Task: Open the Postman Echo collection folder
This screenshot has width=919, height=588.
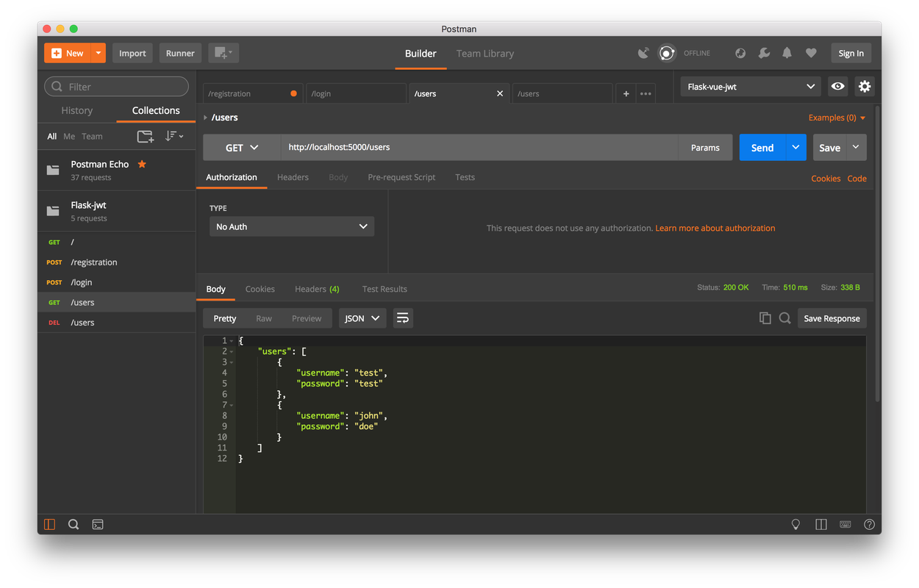Action: [x=116, y=171]
